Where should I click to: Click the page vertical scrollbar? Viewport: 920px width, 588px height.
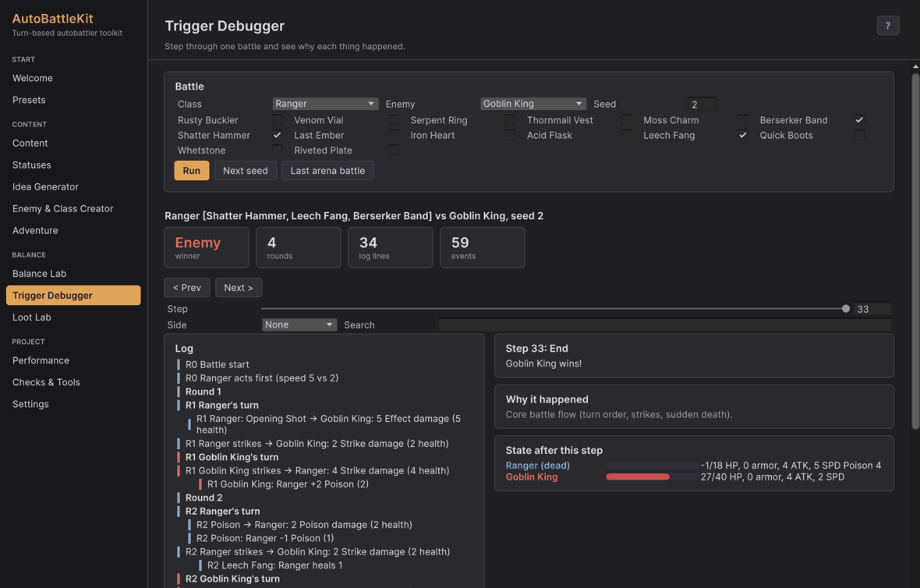click(915, 253)
